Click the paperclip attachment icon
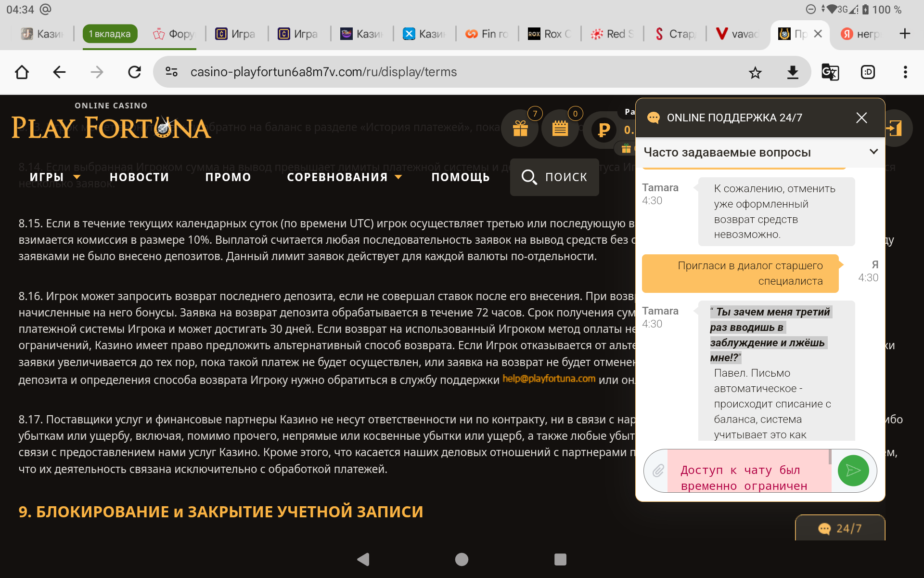 pos(658,471)
